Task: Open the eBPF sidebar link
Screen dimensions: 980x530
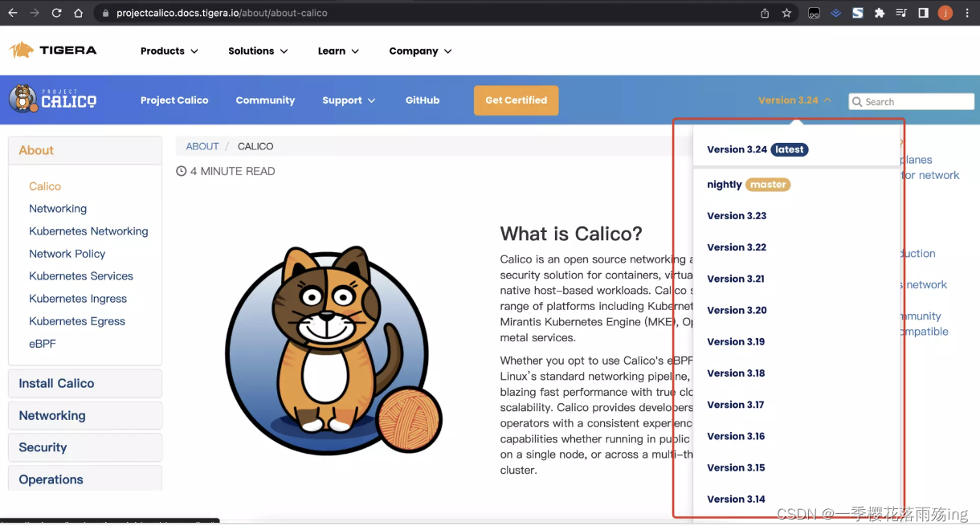Action: (x=43, y=344)
